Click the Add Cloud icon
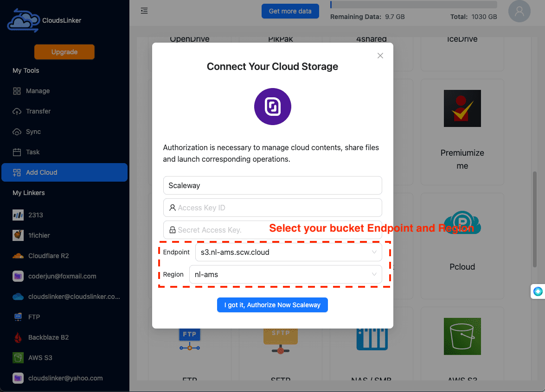The width and height of the screenshot is (545, 392). click(17, 172)
